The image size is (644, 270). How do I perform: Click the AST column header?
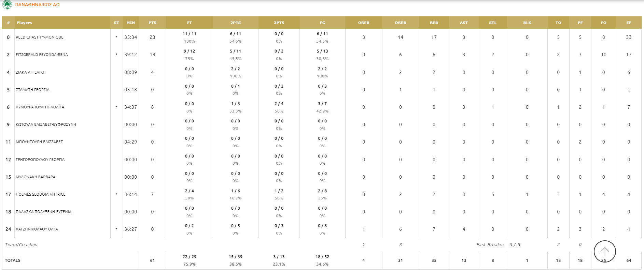coord(464,22)
